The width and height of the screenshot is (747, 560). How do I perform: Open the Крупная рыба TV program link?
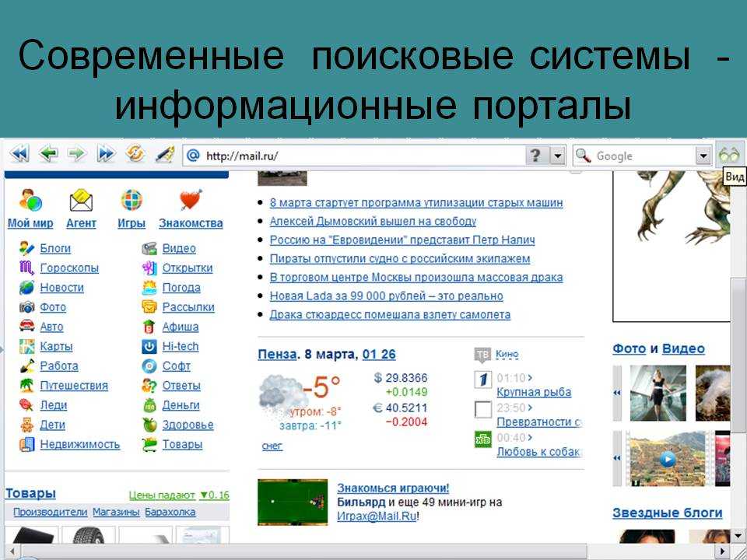[534, 392]
